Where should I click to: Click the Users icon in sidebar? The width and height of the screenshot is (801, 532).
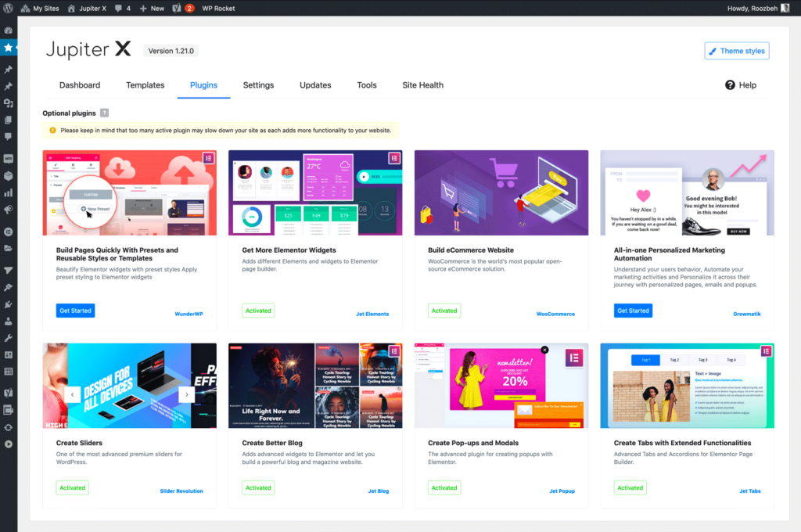point(9,321)
